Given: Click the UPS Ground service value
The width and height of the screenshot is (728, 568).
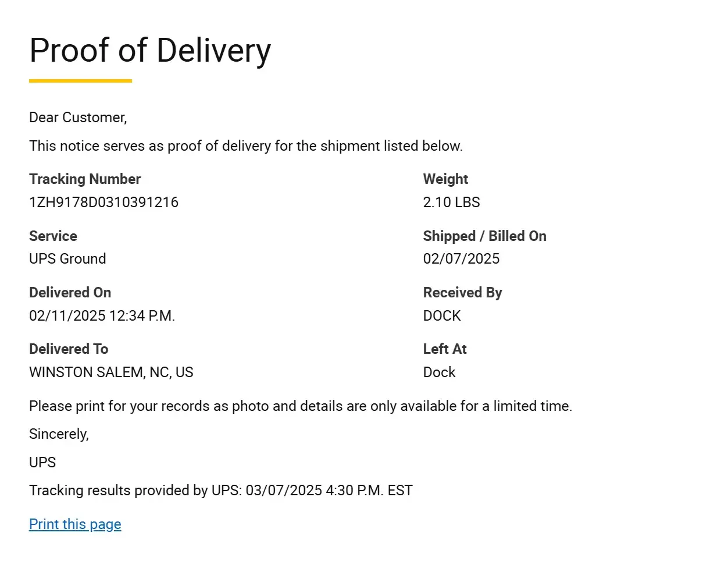Looking at the screenshot, I should coord(67,259).
